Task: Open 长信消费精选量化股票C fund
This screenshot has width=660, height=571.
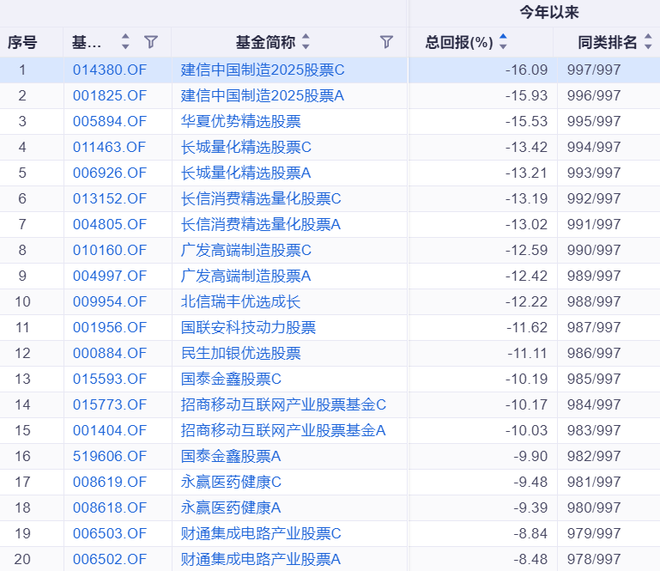Action: point(261,199)
